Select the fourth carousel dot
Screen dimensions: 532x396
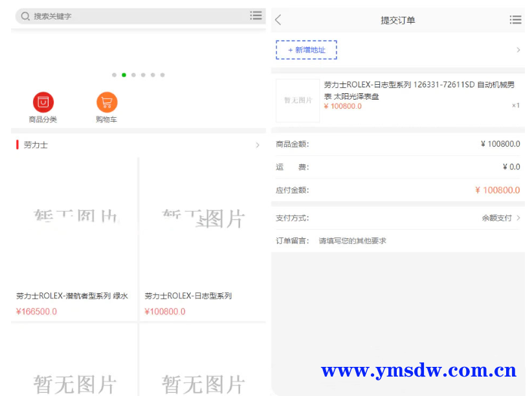pyautogui.click(x=143, y=75)
